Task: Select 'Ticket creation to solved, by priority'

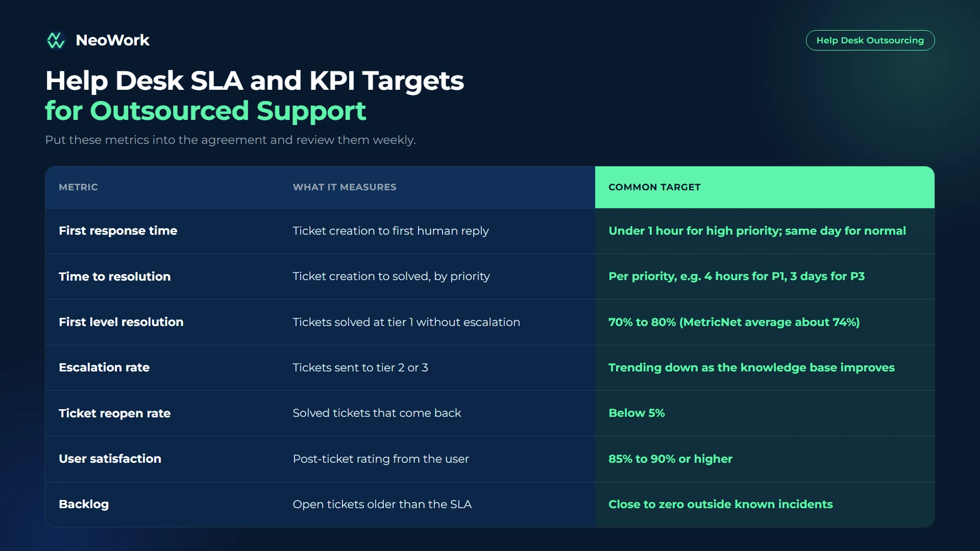Action: [391, 277]
